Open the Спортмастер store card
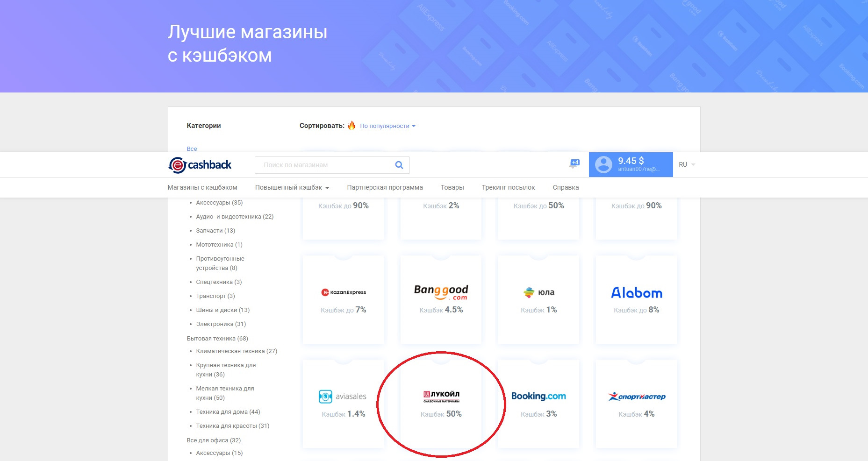 [637, 404]
